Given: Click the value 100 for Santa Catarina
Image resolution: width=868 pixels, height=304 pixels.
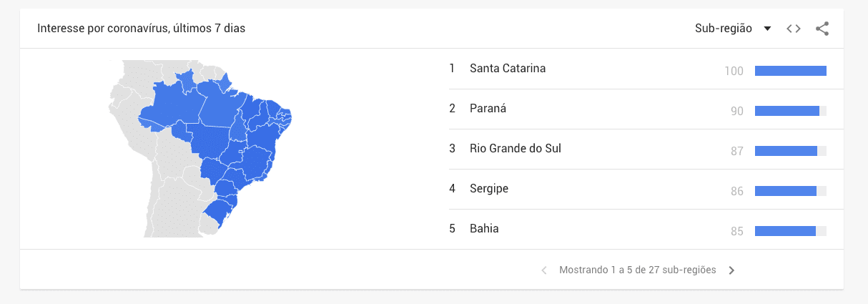Looking at the screenshot, I should point(734,71).
